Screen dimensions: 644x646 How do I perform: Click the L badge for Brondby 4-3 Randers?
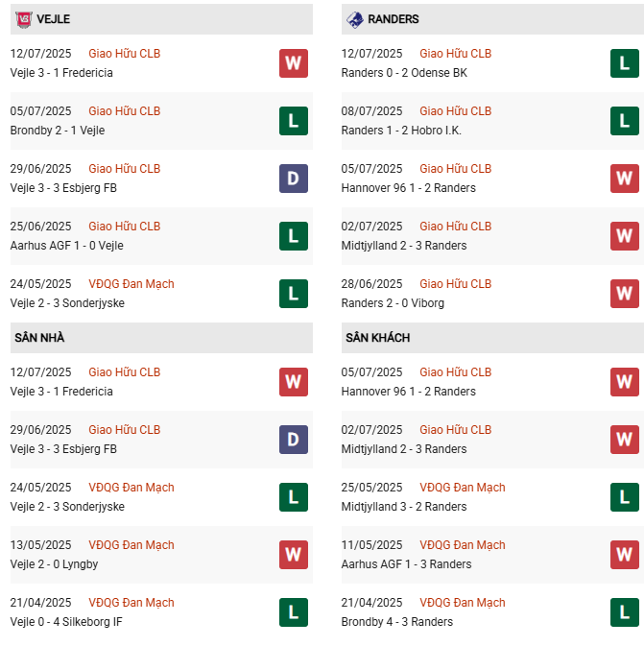click(625, 612)
